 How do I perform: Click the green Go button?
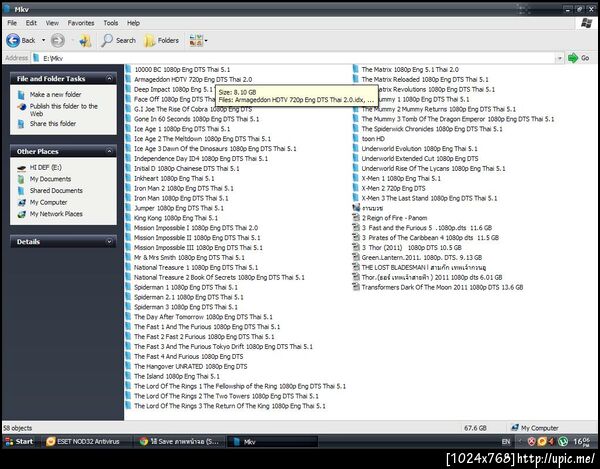(x=578, y=58)
